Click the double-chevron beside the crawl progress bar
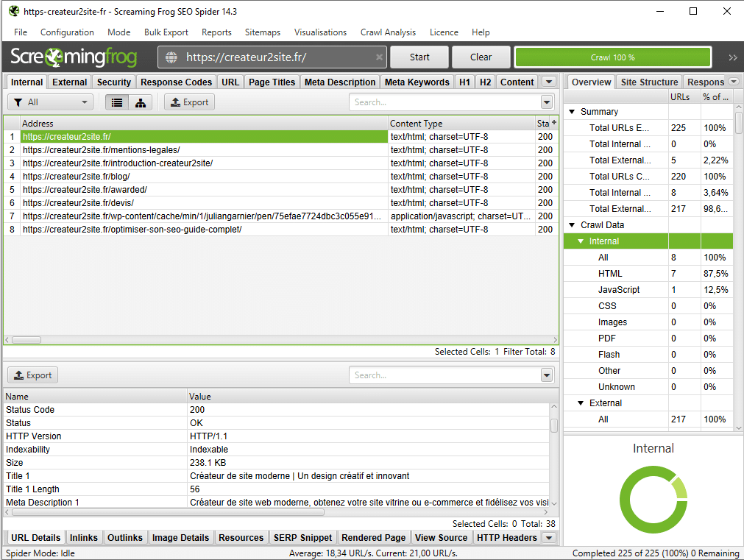 733,57
